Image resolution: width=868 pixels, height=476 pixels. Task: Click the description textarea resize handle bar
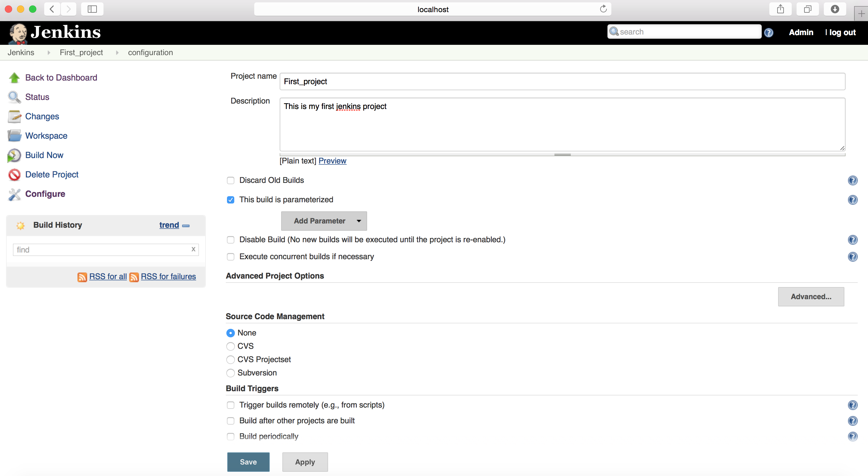(x=562, y=155)
